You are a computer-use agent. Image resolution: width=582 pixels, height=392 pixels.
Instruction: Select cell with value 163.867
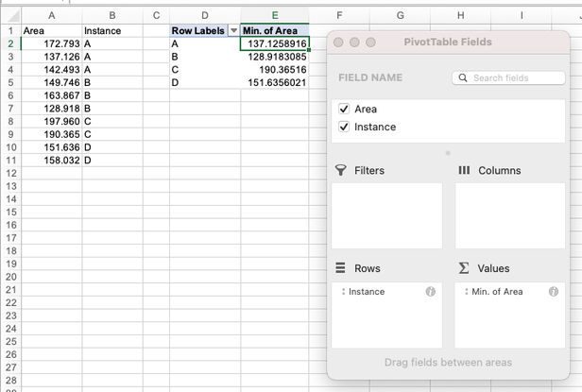coord(52,95)
